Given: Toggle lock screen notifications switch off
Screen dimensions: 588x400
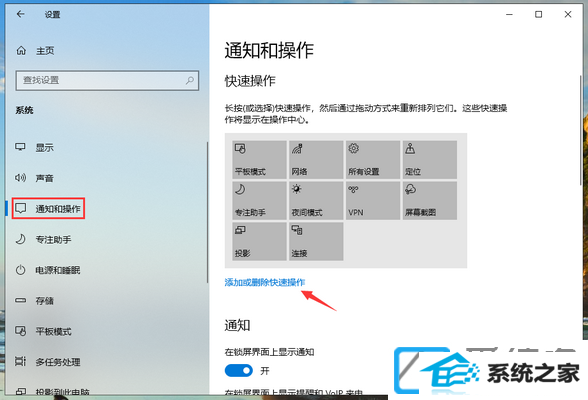Looking at the screenshot, I should (x=239, y=371).
